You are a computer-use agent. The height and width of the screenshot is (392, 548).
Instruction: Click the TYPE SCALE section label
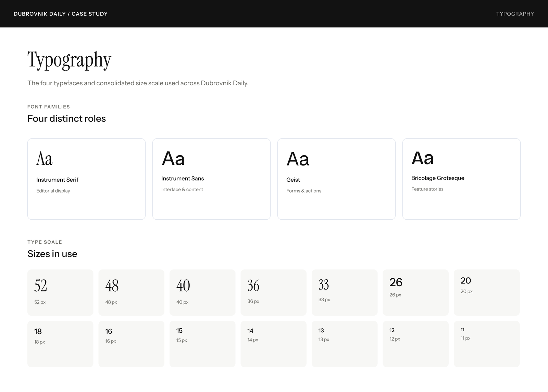pos(45,242)
